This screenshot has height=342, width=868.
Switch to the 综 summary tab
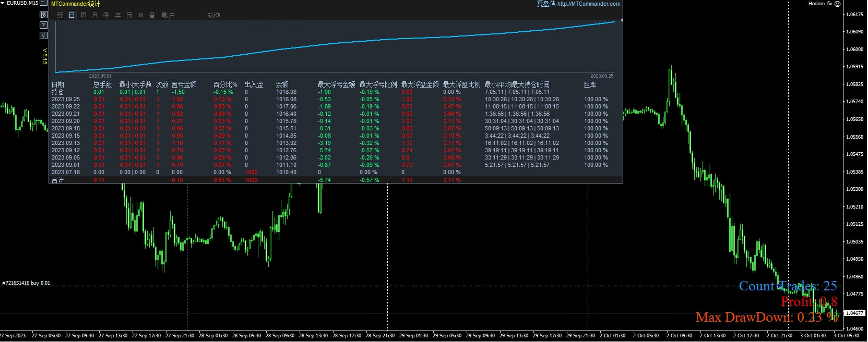tap(61, 16)
